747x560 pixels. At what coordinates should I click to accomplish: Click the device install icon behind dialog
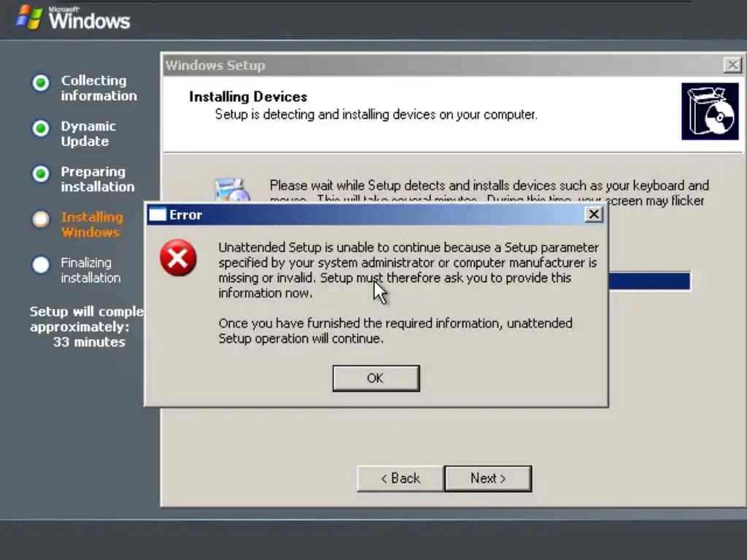pyautogui.click(x=233, y=190)
